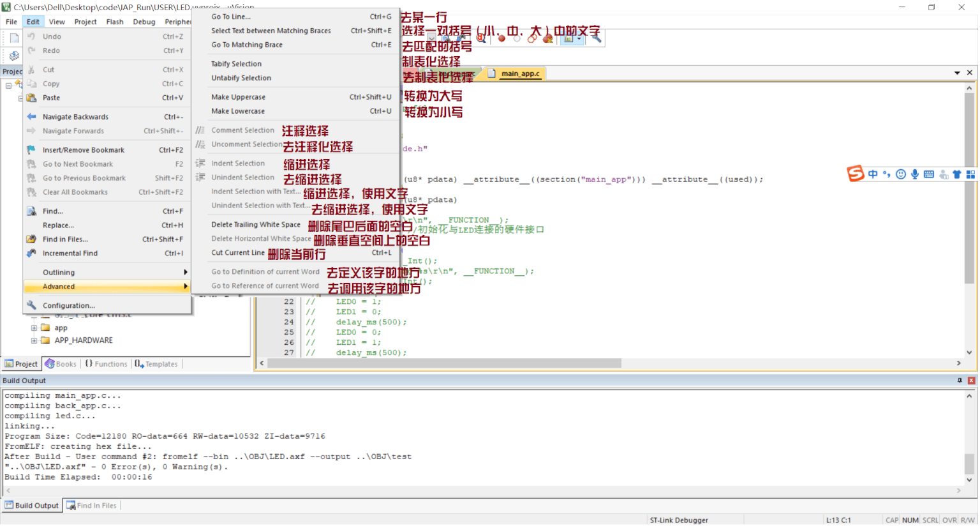Viewport: 980px width, 530px height.
Task: Click the New file toolbar icon
Action: click(x=14, y=38)
